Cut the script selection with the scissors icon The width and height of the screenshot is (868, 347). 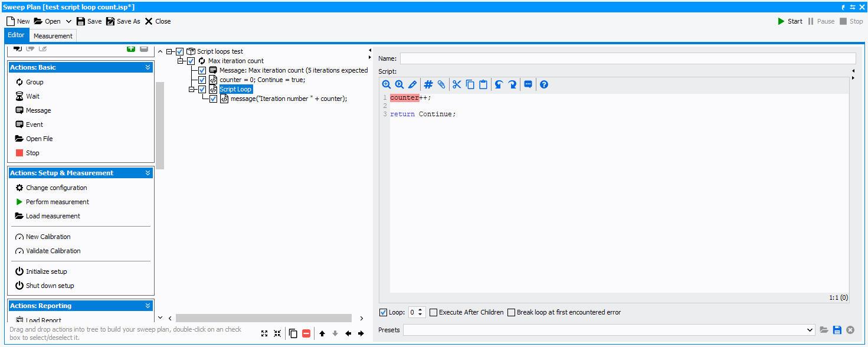pos(457,84)
